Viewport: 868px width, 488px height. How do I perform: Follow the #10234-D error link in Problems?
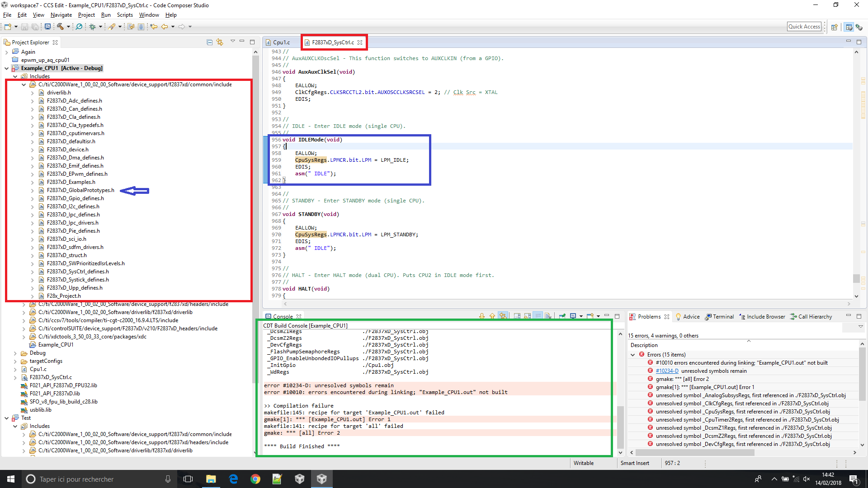(667, 371)
